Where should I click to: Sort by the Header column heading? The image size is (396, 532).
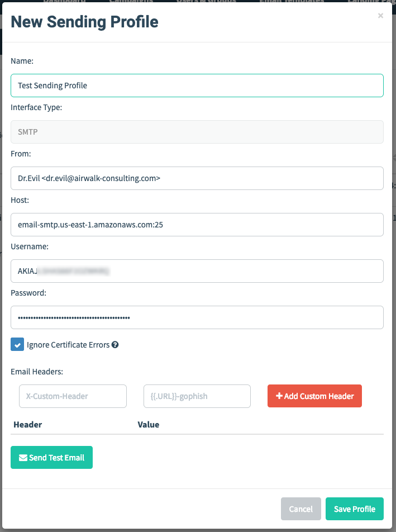(x=28, y=425)
